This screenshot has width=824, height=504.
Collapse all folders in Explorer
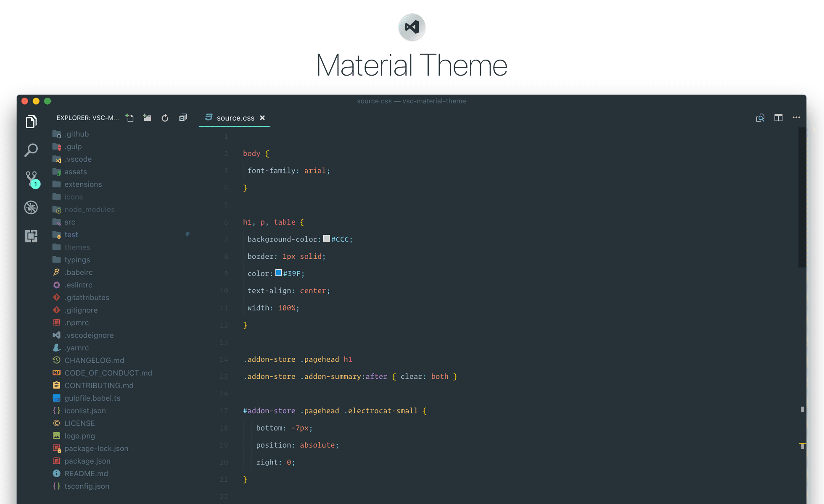pyautogui.click(x=183, y=118)
